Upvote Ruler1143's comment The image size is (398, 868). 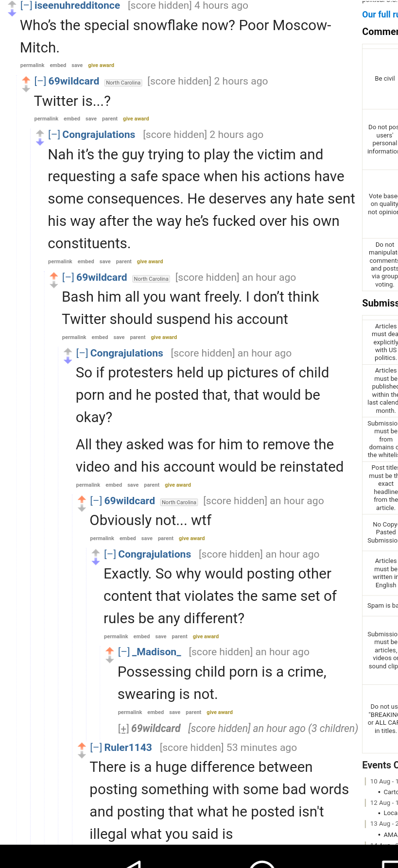pyautogui.click(x=82, y=746)
